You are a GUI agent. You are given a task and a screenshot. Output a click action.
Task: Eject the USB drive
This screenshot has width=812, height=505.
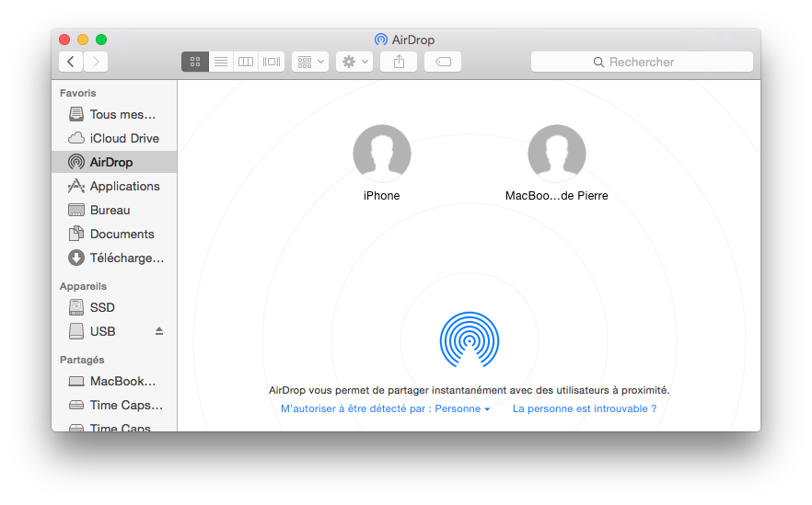158,331
